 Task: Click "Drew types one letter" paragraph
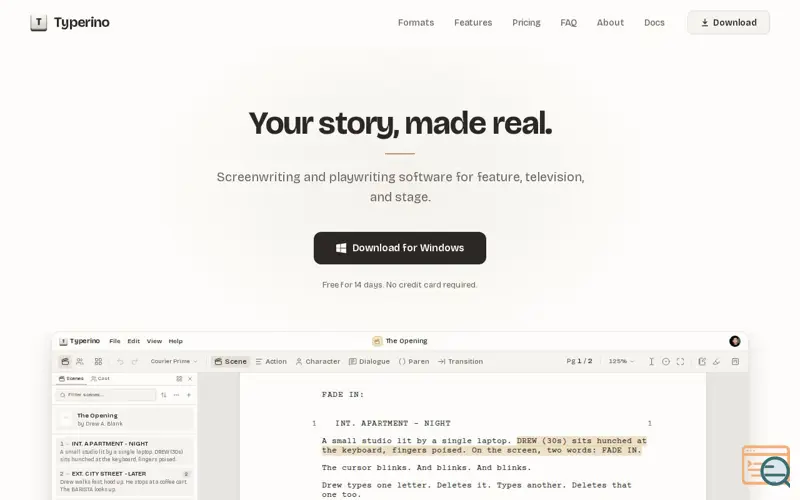(477, 490)
